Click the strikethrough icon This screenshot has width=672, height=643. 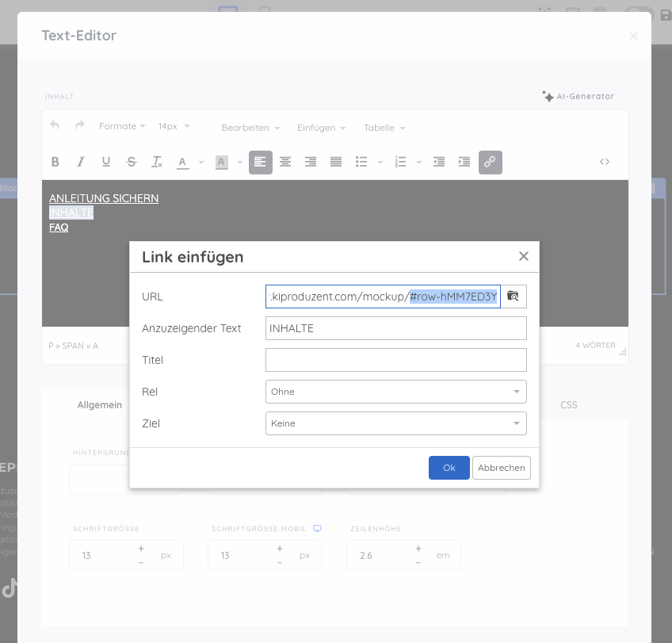point(132,162)
